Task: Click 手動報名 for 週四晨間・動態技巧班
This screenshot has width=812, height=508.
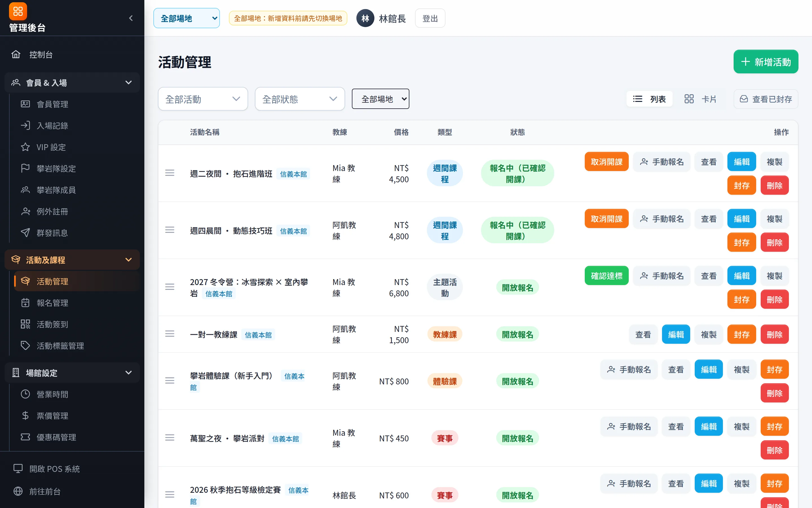Action: (x=662, y=219)
